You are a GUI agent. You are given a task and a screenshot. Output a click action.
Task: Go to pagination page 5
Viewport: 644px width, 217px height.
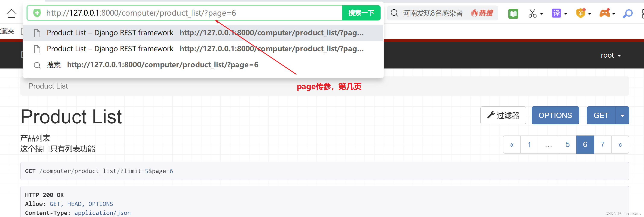pyautogui.click(x=568, y=145)
